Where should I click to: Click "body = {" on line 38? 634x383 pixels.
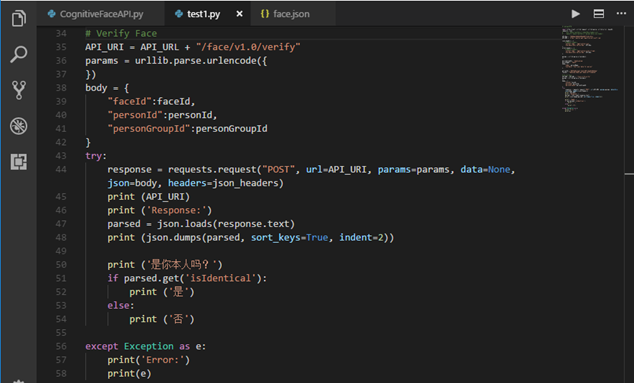pyautogui.click(x=107, y=88)
